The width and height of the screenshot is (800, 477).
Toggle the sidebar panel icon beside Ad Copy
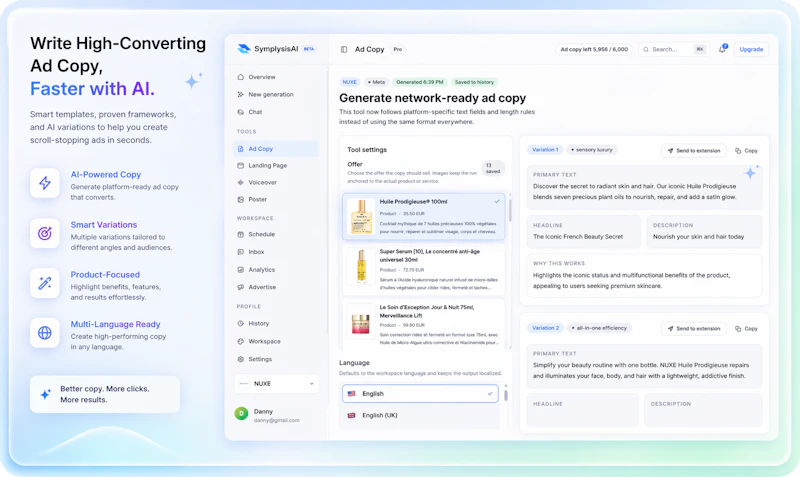[344, 49]
